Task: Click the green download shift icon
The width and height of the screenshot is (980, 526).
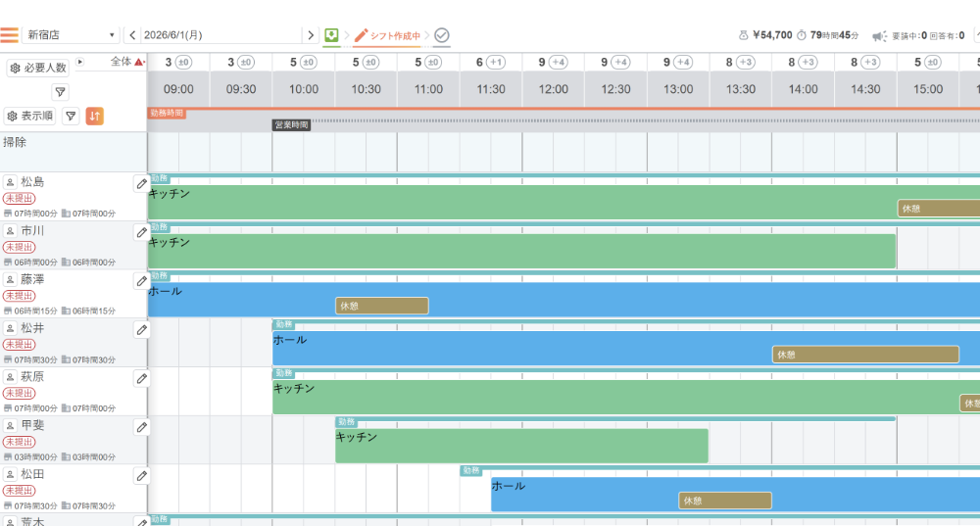Action: pos(331,35)
